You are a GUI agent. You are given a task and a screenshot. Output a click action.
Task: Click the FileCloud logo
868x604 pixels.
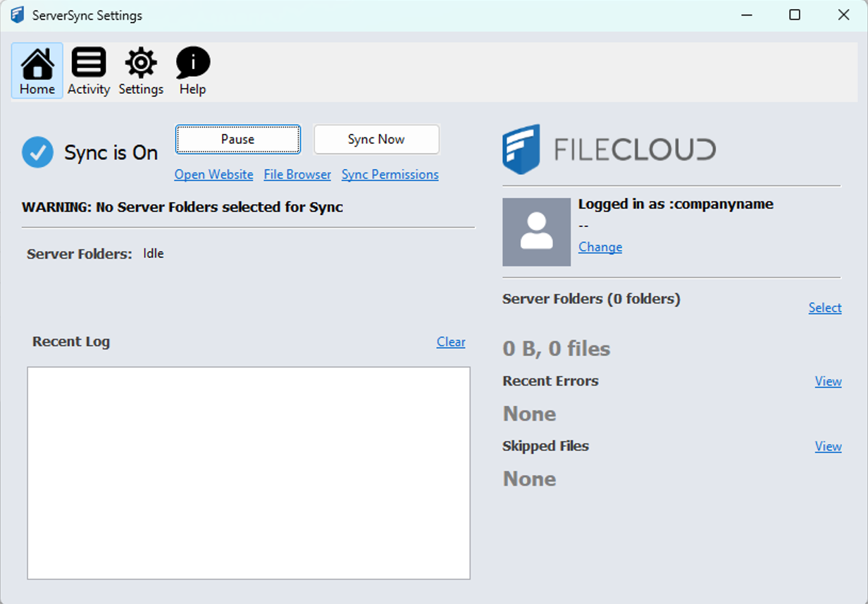(x=609, y=149)
